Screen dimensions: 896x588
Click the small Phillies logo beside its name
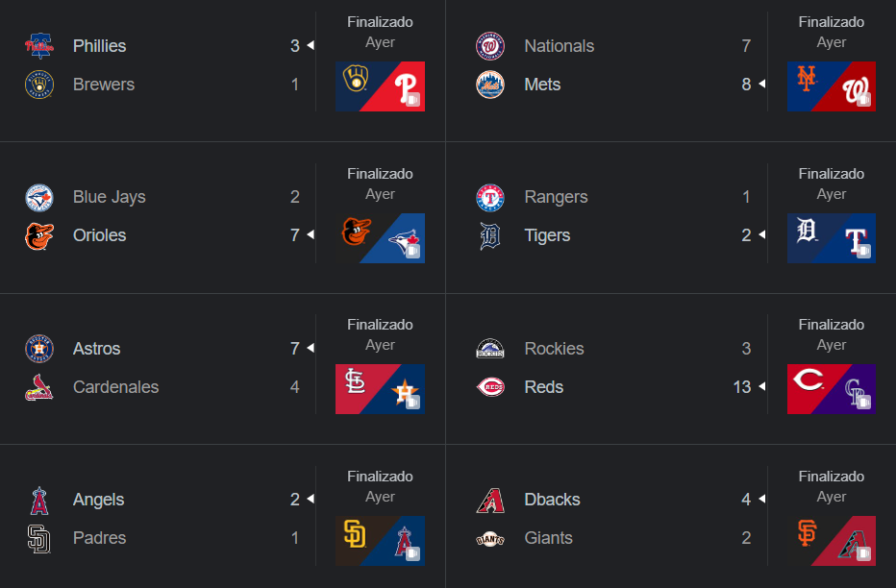pos(39,46)
